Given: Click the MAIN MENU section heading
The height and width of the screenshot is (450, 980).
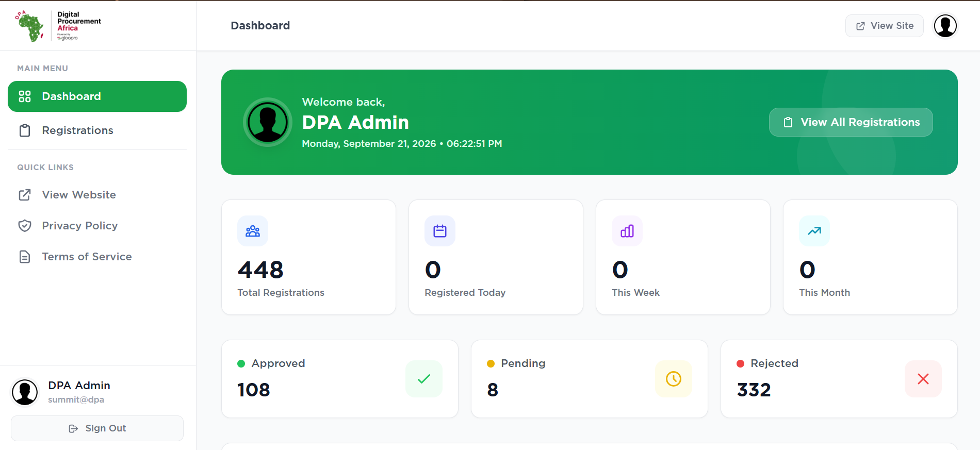Looking at the screenshot, I should pyautogui.click(x=42, y=69).
